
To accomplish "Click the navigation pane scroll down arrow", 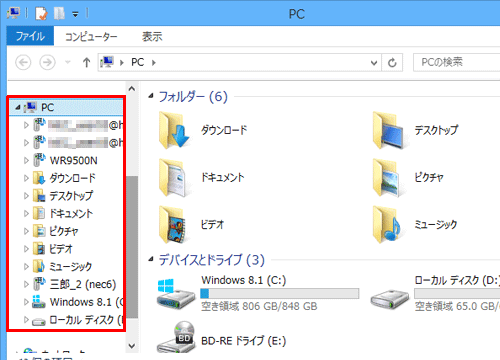I will [x=132, y=346].
